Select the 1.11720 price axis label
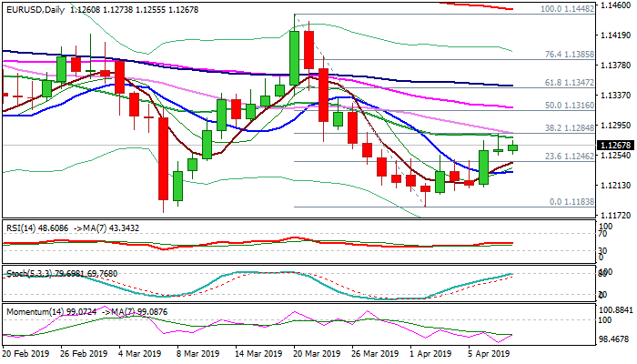The height and width of the screenshot is (364, 637). pyautogui.click(x=616, y=215)
